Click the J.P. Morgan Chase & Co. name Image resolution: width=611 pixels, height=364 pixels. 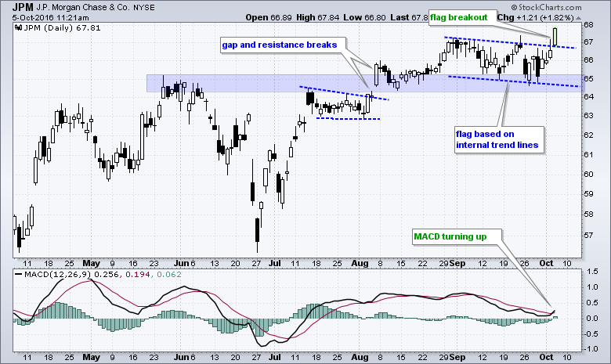82,7
